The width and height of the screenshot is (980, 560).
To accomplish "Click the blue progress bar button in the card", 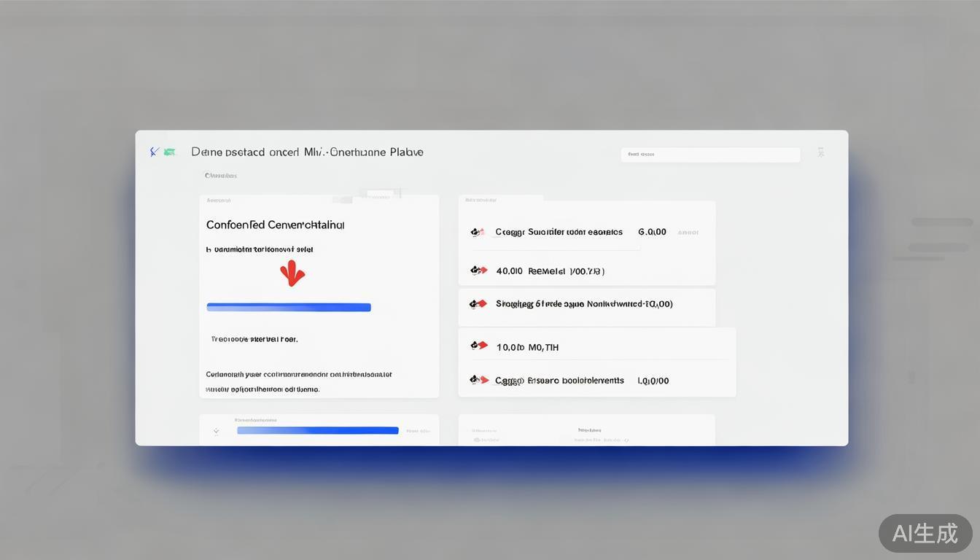I will [288, 307].
